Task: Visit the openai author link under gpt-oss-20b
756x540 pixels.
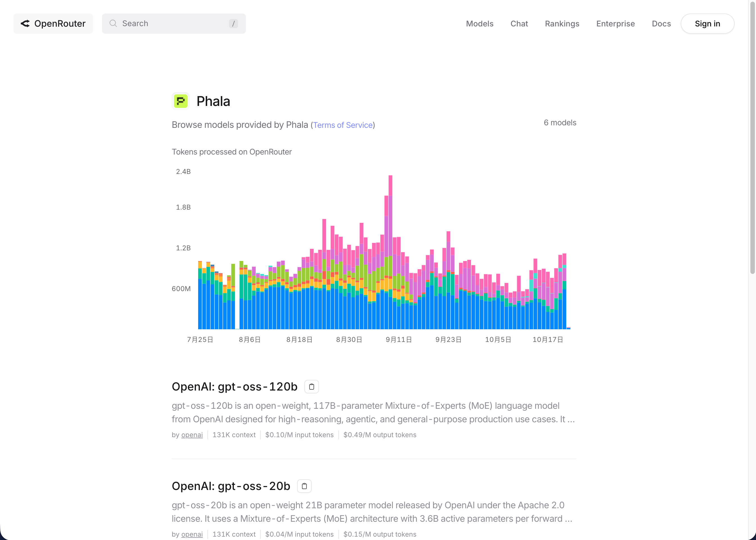Action: click(x=192, y=534)
